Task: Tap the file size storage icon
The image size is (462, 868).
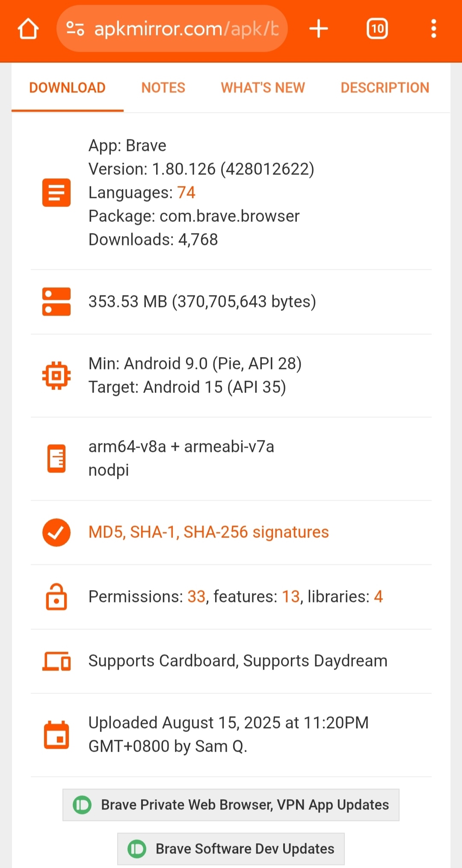Action: click(x=56, y=301)
